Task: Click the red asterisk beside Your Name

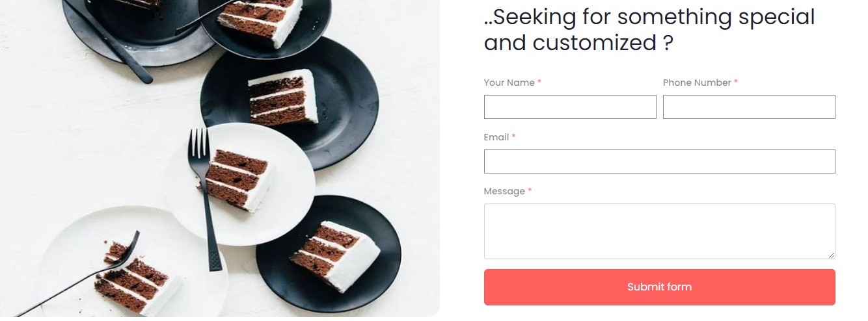Action: (539, 83)
